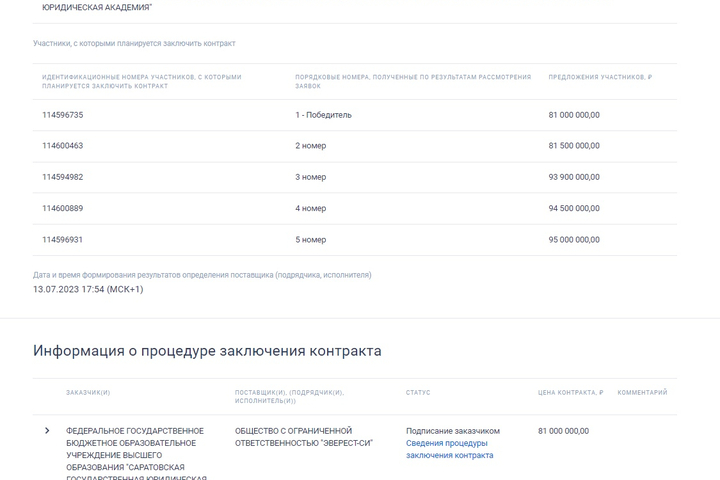Screen dimensions: 720x480
Task: Click the 93 900 000,00 offer amount
Action: pos(574,177)
